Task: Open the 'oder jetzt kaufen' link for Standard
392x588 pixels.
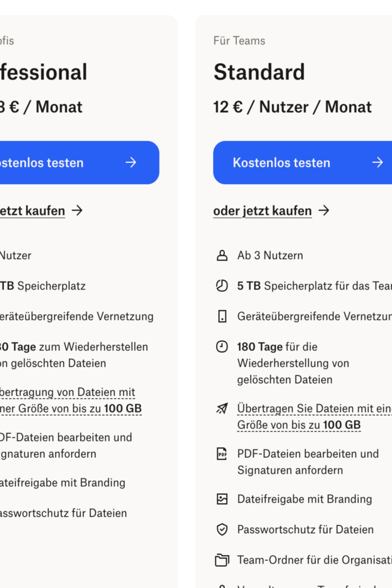Action: coord(262,211)
